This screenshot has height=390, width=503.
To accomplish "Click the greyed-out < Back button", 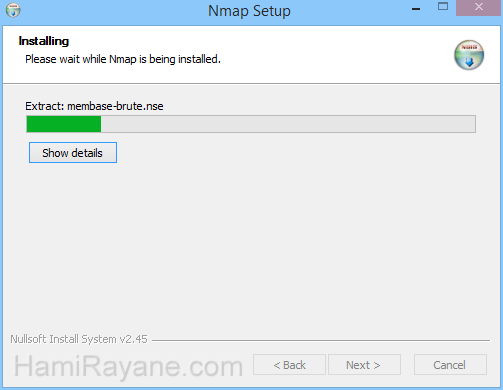I will click(289, 365).
